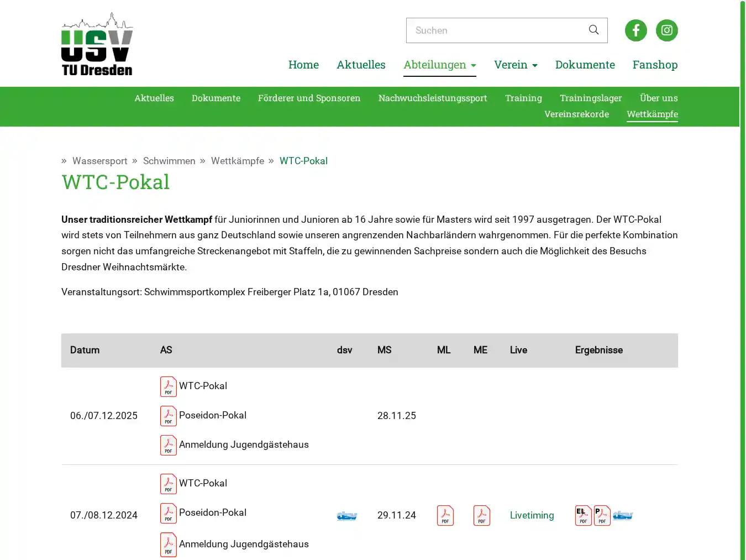This screenshot has height=560, width=746.
Task: Click the search magnifier icon
Action: pyautogui.click(x=593, y=30)
